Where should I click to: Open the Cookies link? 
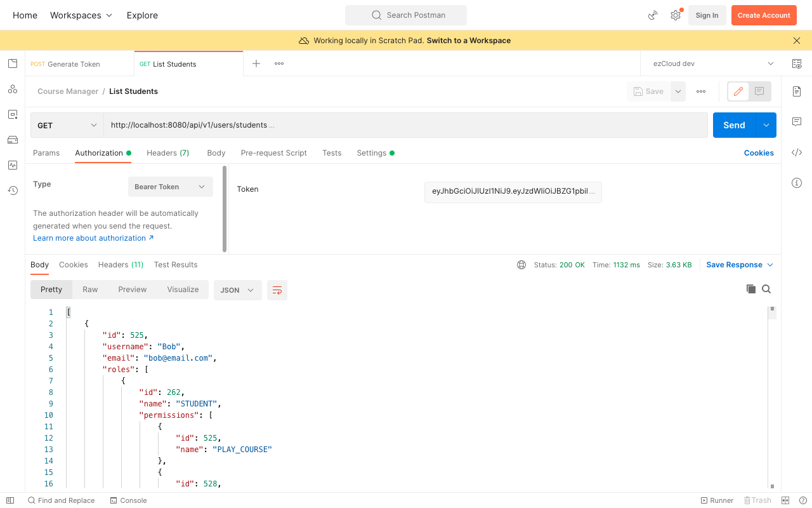[x=759, y=153]
